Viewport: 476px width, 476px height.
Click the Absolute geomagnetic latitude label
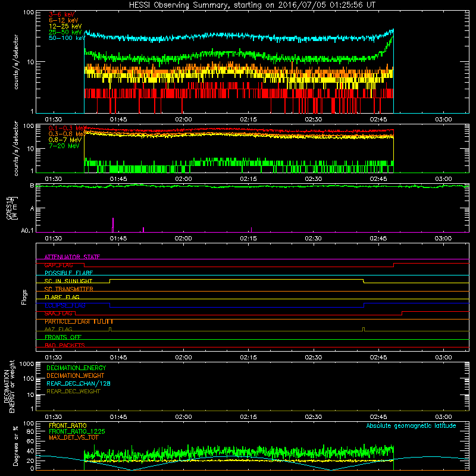(411, 425)
